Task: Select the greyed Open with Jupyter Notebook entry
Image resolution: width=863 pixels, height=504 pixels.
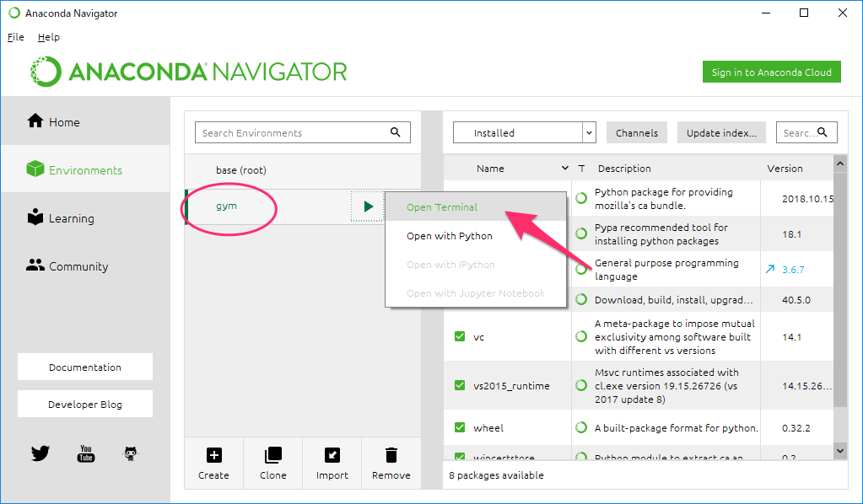Action: (x=476, y=293)
